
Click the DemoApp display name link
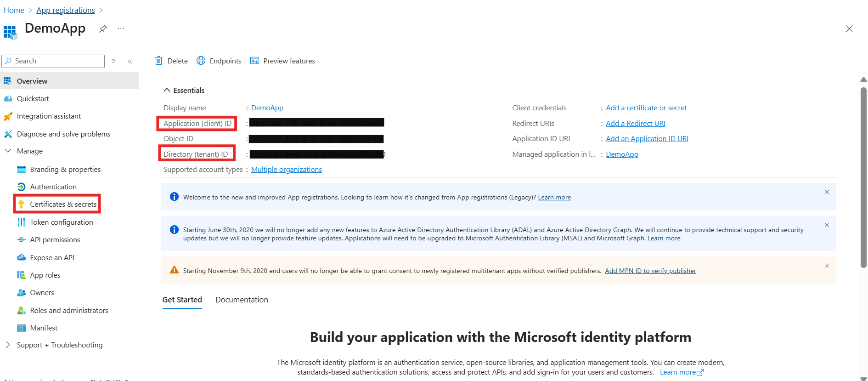pos(267,108)
